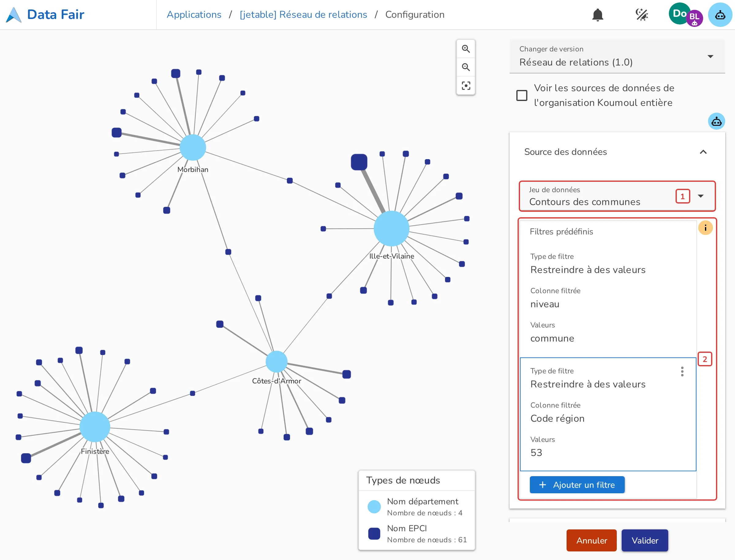Click Ajouter un filtre button

[577, 485]
